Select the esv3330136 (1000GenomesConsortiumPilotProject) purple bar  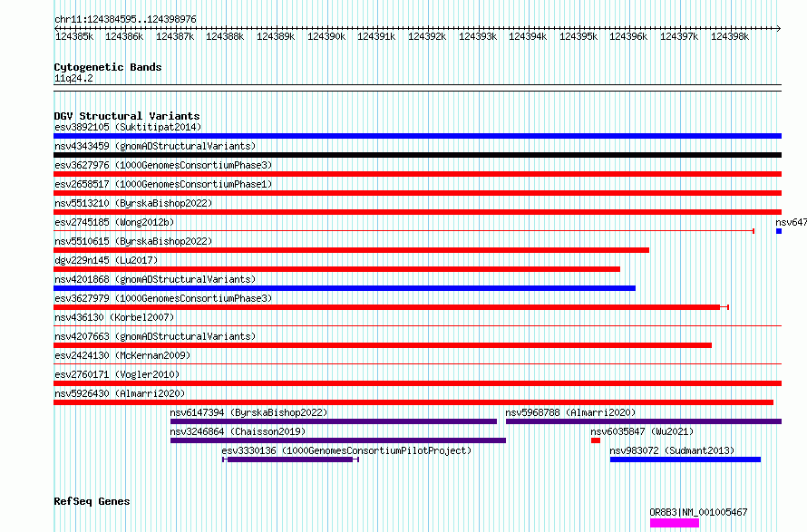tap(290, 459)
